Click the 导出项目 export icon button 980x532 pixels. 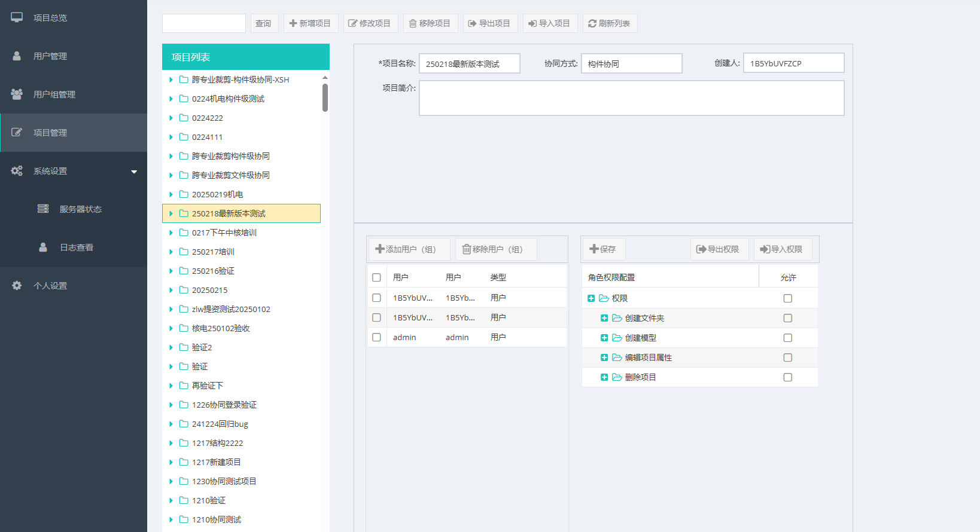(490, 23)
